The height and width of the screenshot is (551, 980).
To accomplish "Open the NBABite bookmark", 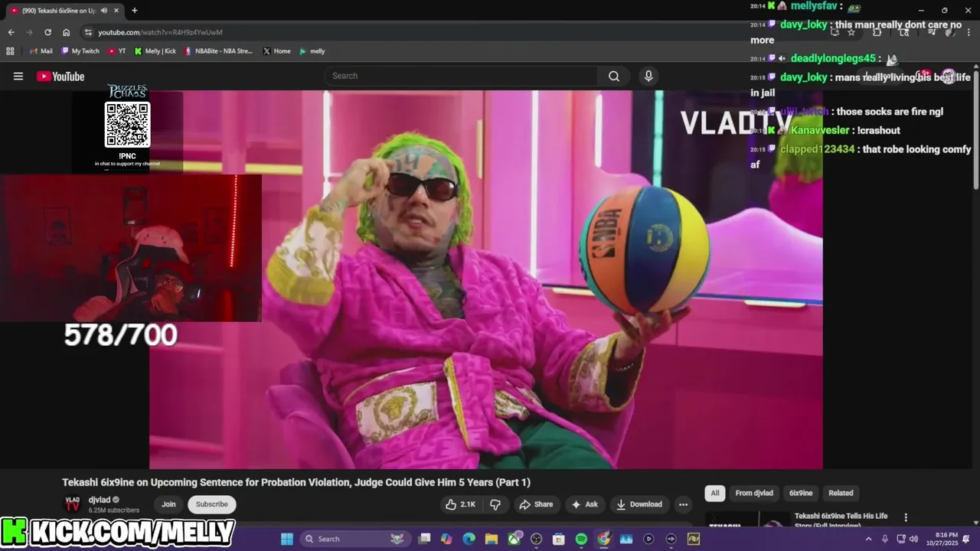I will point(219,51).
